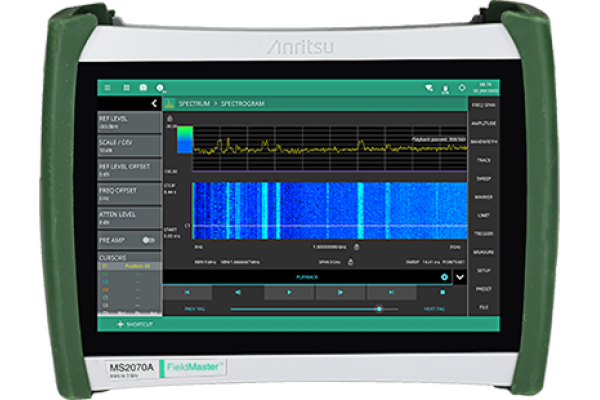Click play arrow beside skip-to-end button
The image size is (600, 400).
340,292
